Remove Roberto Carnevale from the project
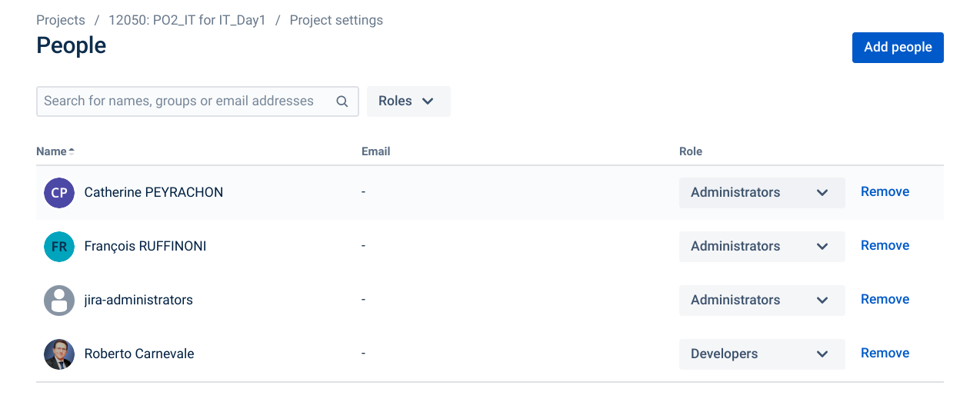This screenshot has height=402, width=980. pyautogui.click(x=885, y=354)
